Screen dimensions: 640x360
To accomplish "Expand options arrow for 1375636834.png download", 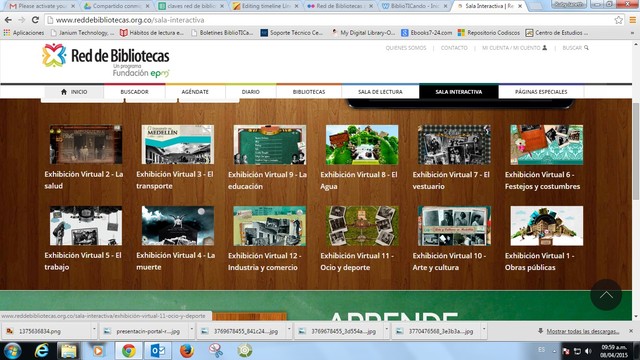I will [94, 328].
